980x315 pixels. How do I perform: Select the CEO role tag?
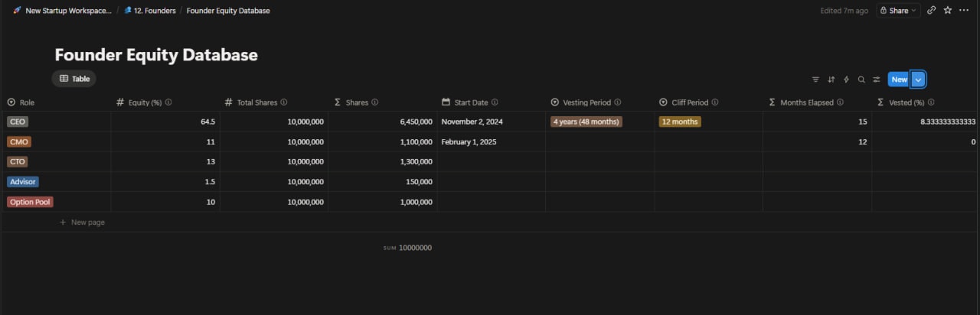[x=18, y=122]
